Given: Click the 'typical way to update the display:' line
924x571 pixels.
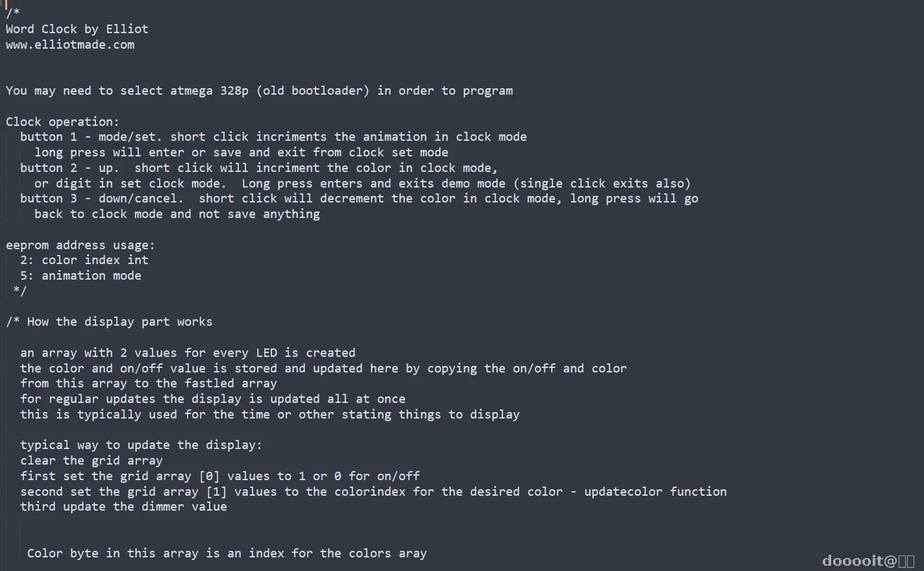Looking at the screenshot, I should (141, 445).
